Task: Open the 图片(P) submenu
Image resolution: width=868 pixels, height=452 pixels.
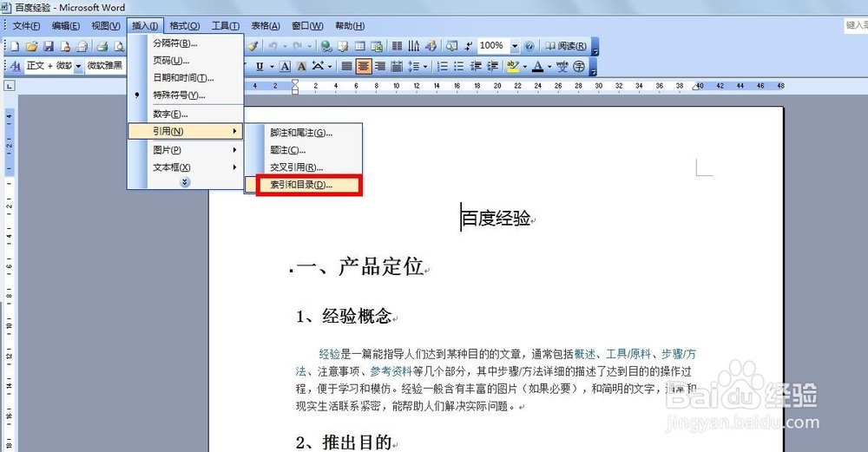Action: point(186,150)
